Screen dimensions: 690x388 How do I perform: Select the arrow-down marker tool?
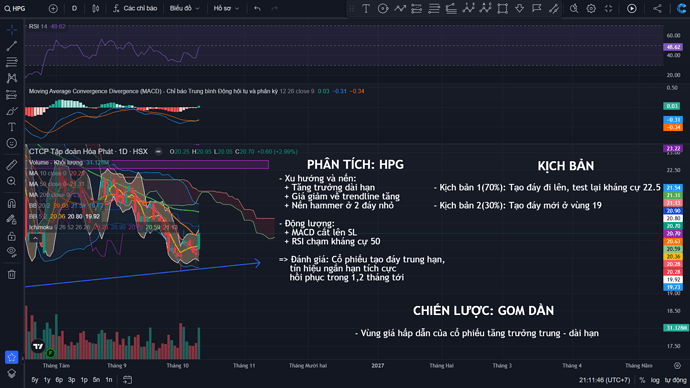click(x=520, y=8)
